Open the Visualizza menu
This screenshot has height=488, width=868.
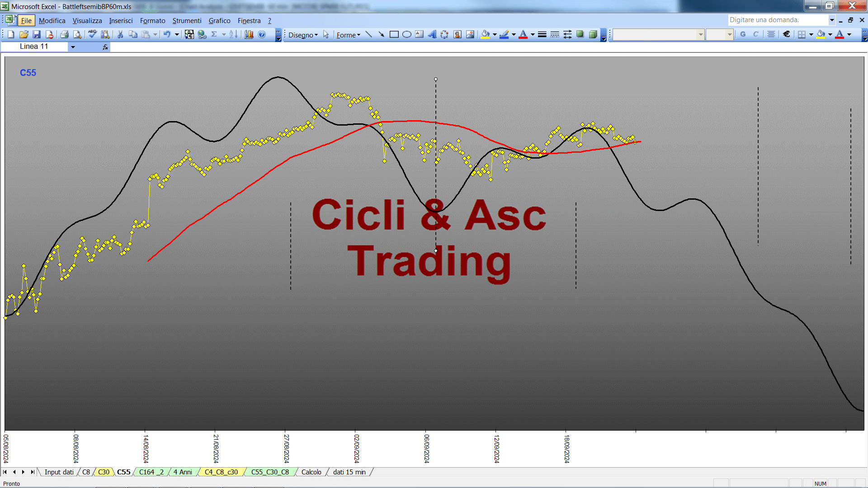point(87,20)
